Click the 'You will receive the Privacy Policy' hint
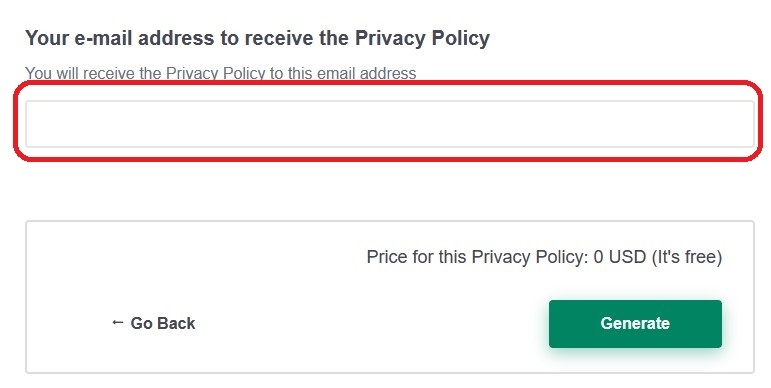771x388 pixels. pos(220,73)
